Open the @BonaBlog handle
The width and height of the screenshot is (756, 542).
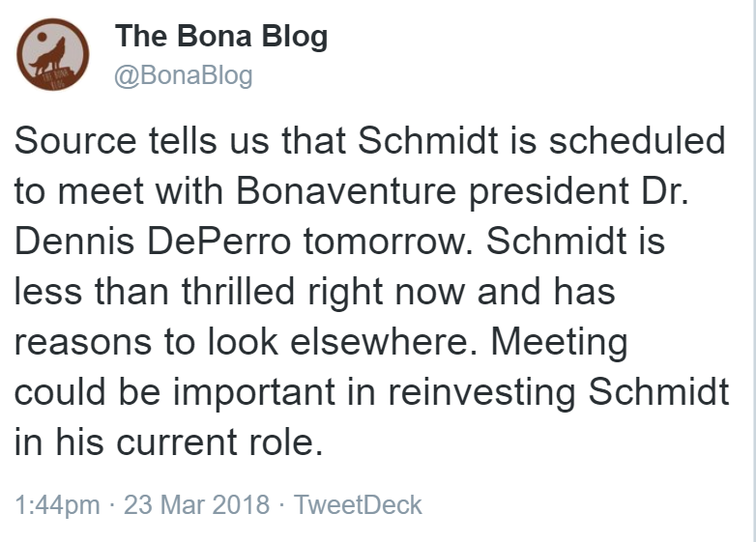184,75
